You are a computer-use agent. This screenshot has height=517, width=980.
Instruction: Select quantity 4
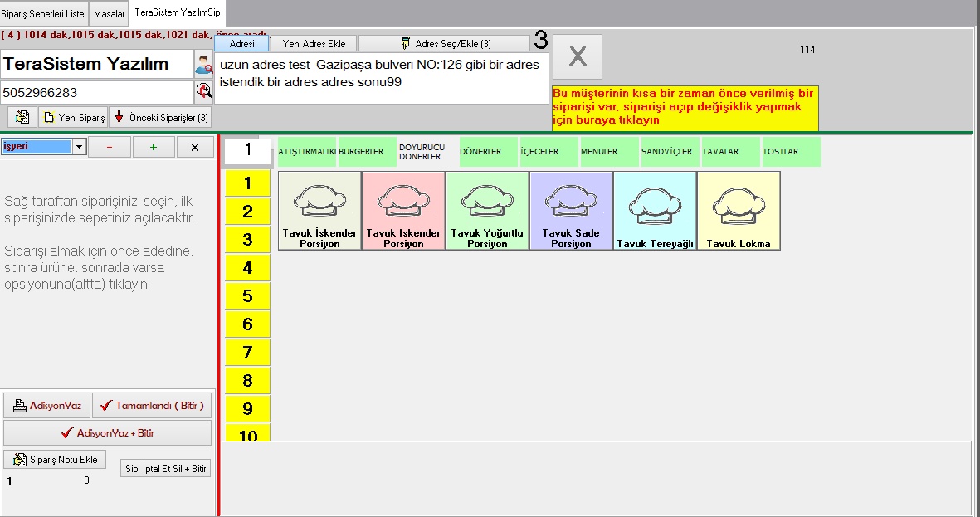[x=247, y=267]
